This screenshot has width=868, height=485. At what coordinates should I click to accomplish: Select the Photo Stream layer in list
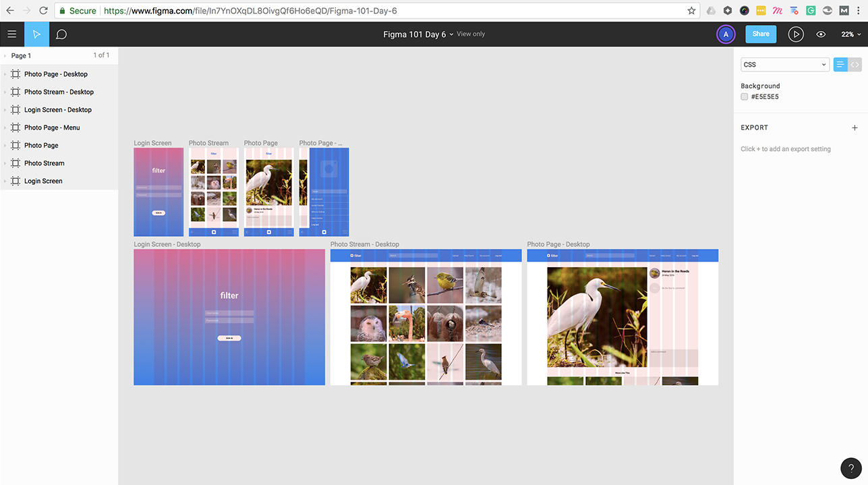pyautogui.click(x=44, y=163)
